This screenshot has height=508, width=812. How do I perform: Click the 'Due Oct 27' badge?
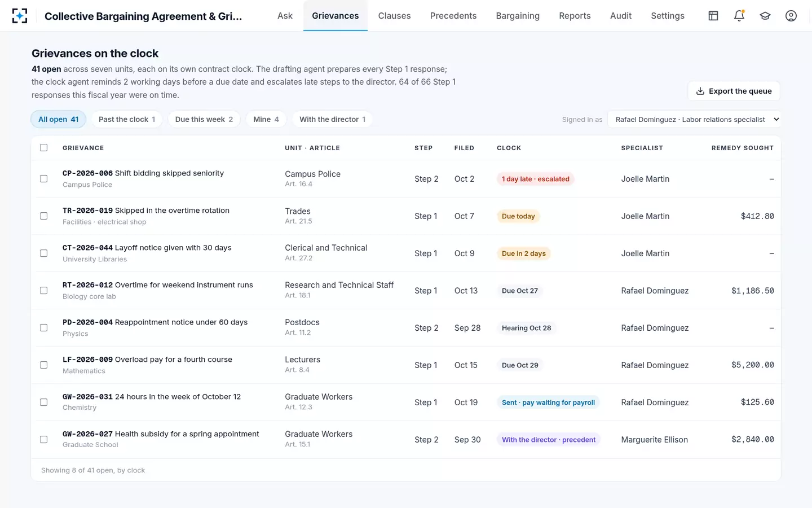(x=520, y=291)
